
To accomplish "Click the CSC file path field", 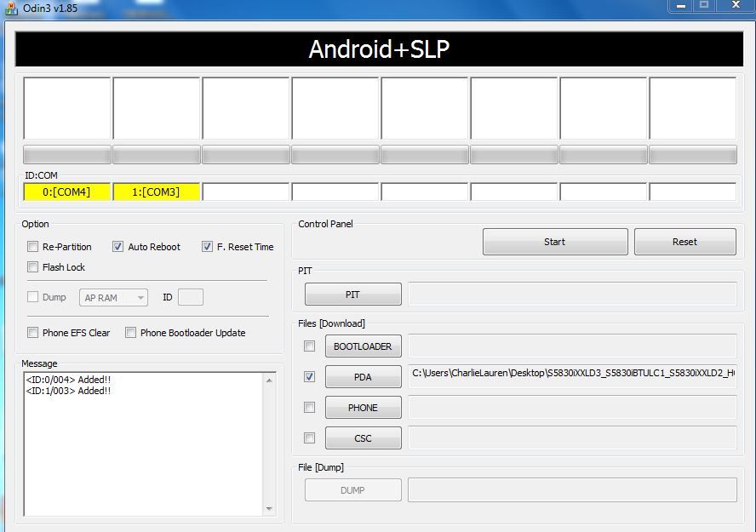I will (572, 438).
